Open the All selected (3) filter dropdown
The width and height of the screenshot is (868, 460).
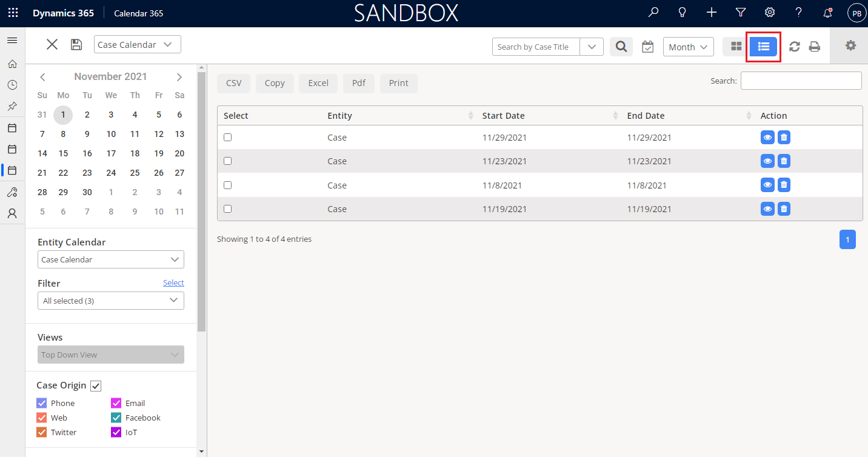point(111,301)
